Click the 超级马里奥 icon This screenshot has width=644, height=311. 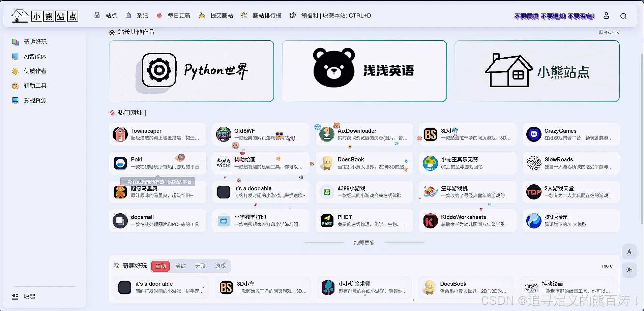(120, 192)
